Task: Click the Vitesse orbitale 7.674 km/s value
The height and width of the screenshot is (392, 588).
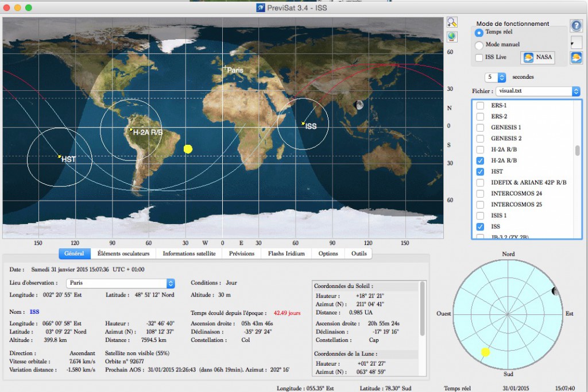Action: (82, 361)
